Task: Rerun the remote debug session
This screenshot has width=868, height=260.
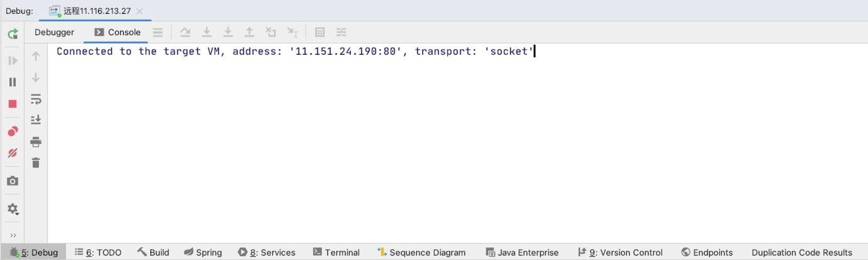Action: click(13, 33)
